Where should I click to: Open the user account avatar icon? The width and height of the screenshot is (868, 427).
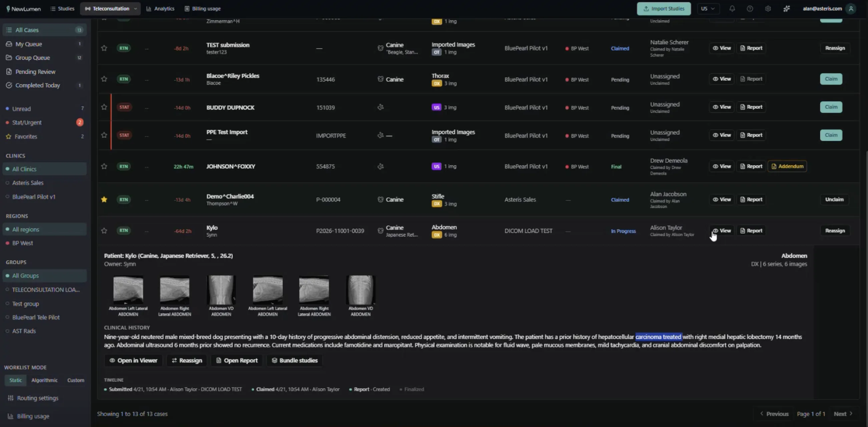[851, 9]
